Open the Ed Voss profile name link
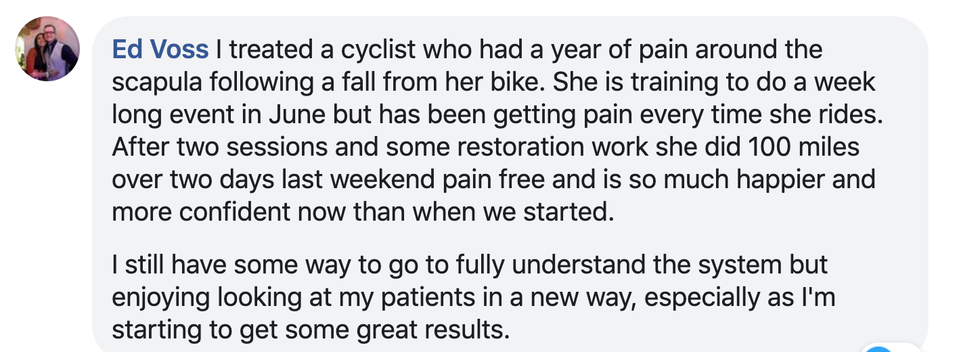Image resolution: width=980 pixels, height=352 pixels. (x=160, y=49)
